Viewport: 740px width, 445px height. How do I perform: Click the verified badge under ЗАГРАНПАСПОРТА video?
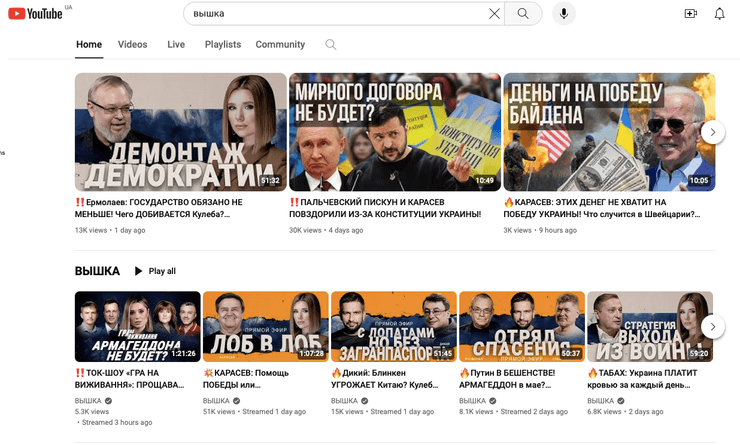click(364, 401)
